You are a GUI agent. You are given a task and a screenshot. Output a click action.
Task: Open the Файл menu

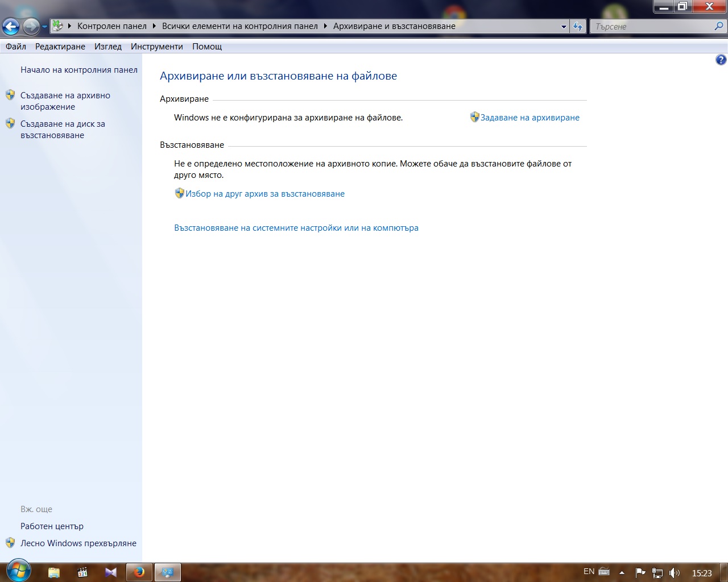16,47
